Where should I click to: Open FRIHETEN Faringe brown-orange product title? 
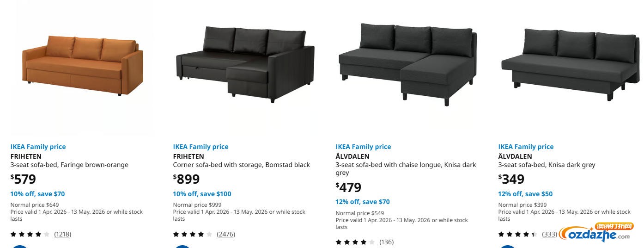69,161
